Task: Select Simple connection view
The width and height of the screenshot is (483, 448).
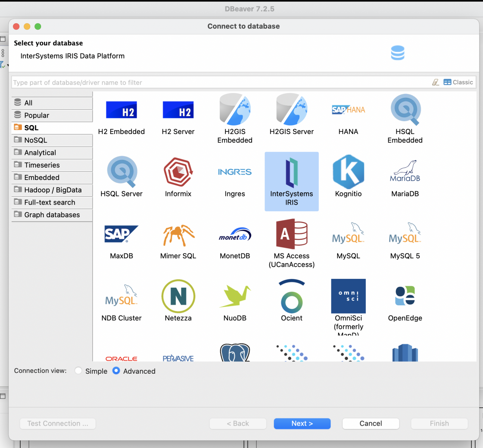Action: tap(78, 371)
